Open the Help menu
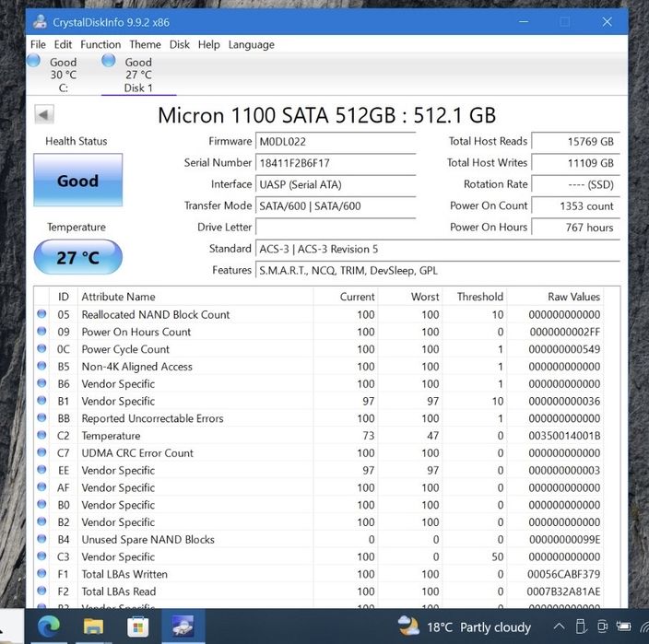Viewport: 649px width, 644px height. [209, 44]
